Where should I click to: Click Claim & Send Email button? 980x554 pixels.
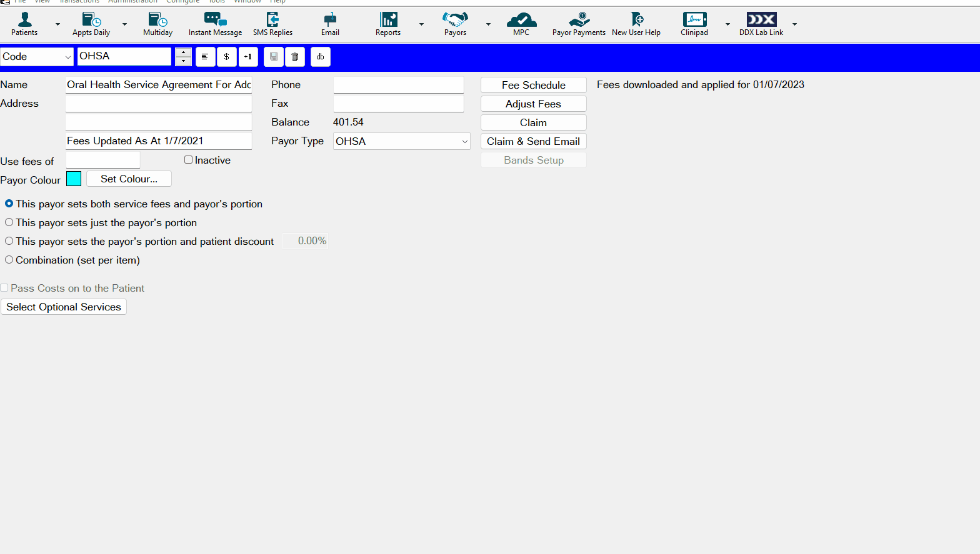point(534,141)
